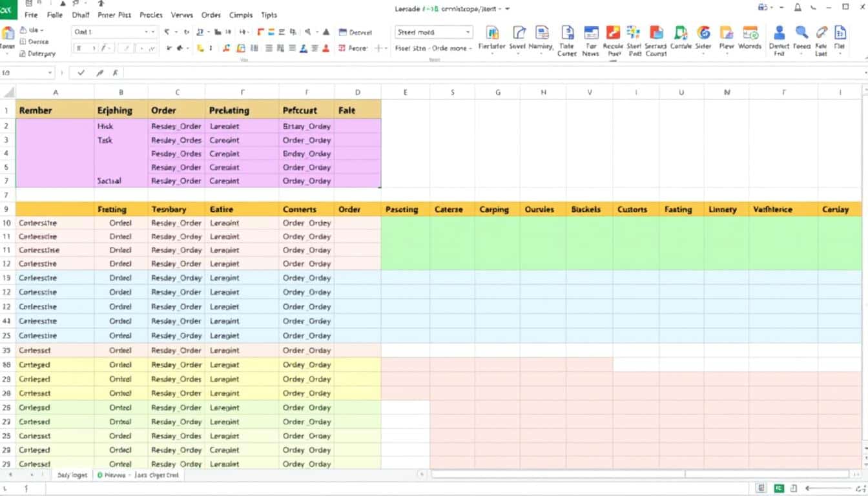Click the Fele Last link icon
This screenshot has height=496, width=868.
tap(821, 33)
